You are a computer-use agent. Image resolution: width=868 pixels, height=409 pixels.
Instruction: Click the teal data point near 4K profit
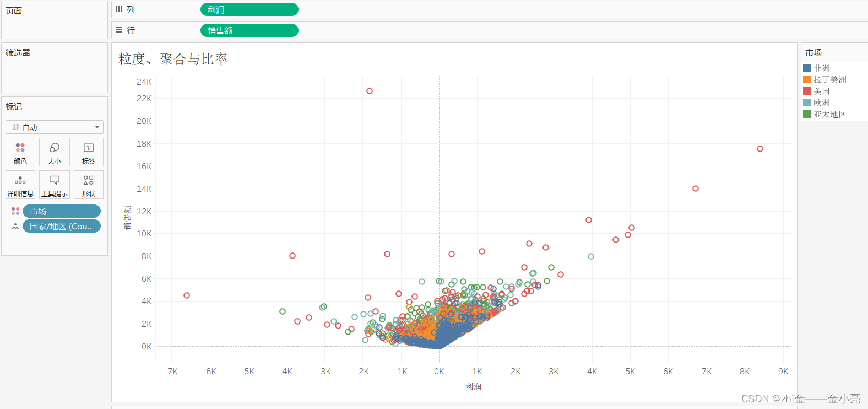[x=591, y=256]
